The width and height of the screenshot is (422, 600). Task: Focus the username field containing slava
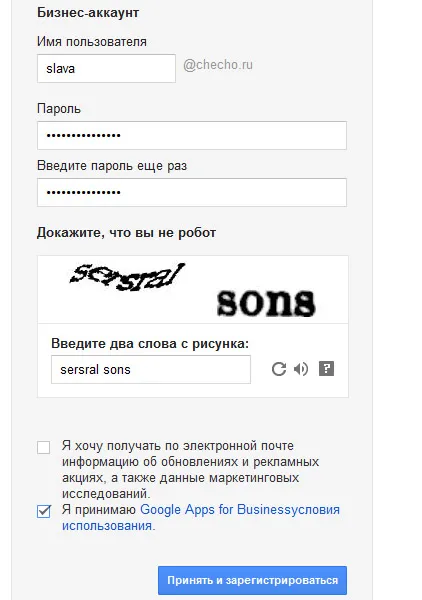tap(106, 68)
